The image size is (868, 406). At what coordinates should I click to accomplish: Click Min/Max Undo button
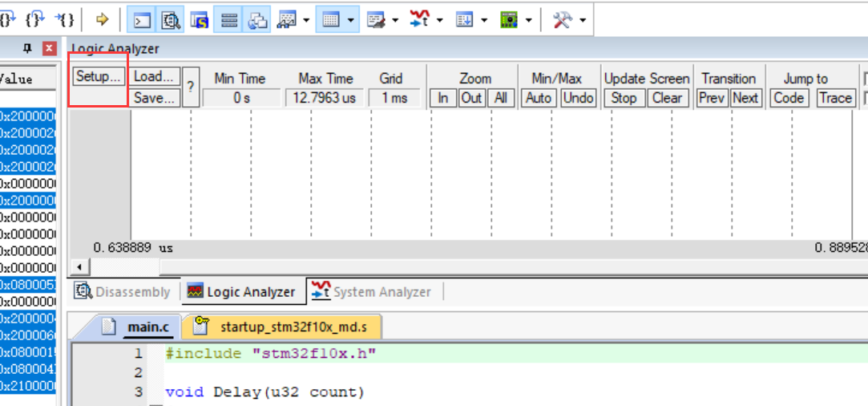[x=579, y=98]
